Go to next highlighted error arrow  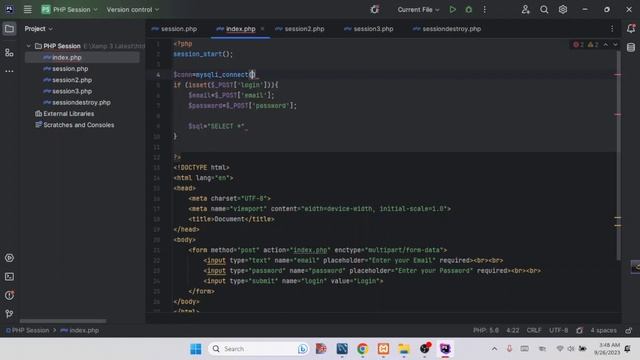(x=615, y=44)
